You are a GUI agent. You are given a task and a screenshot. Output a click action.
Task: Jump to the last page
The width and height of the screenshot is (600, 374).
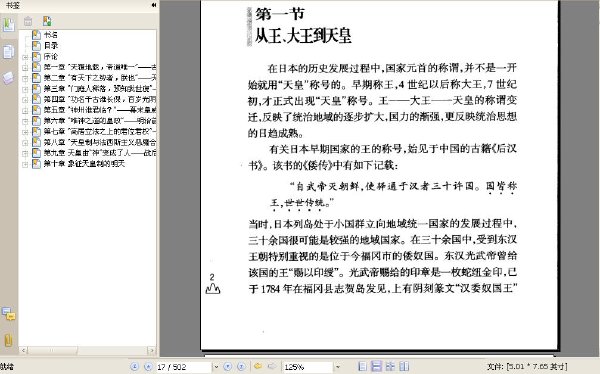[x=241, y=367]
